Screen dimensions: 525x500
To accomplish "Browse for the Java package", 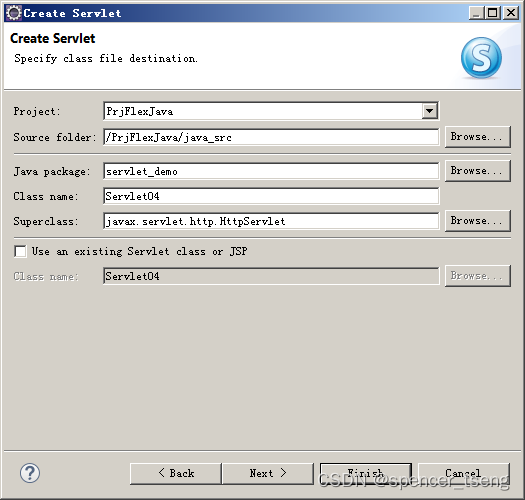I will tap(477, 171).
